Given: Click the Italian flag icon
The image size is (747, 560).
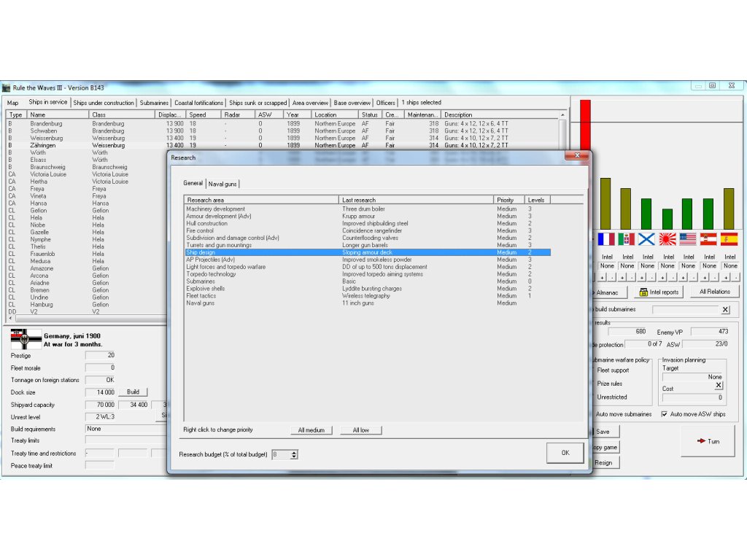Looking at the screenshot, I should click(x=627, y=239).
